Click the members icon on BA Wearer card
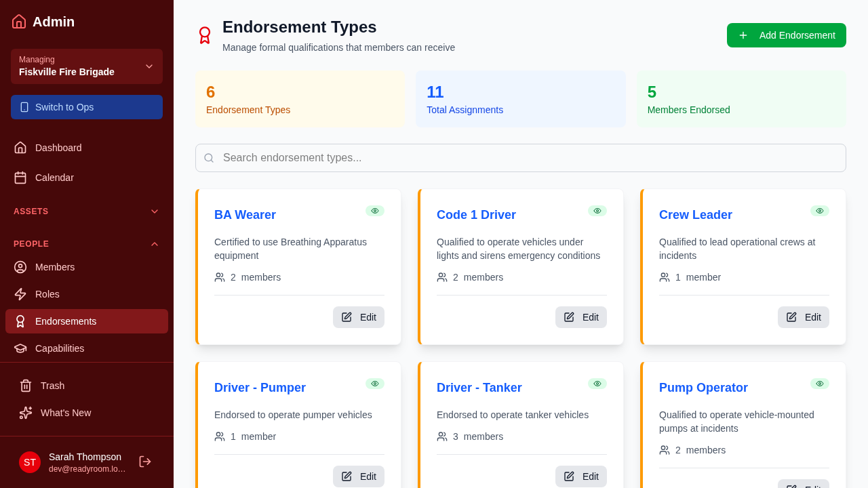 tap(220, 277)
